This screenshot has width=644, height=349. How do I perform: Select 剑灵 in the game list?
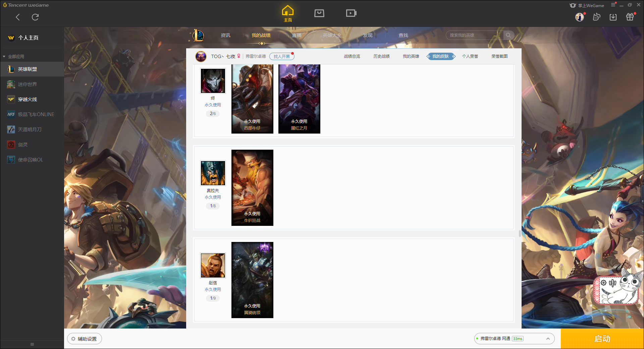(x=32, y=145)
